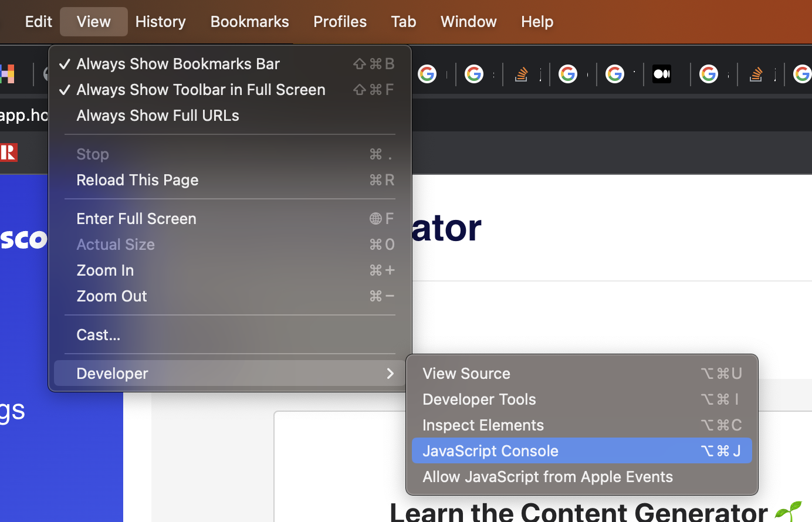This screenshot has width=812, height=522.
Task: Choose View Source in Developer submenu
Action: (582, 373)
